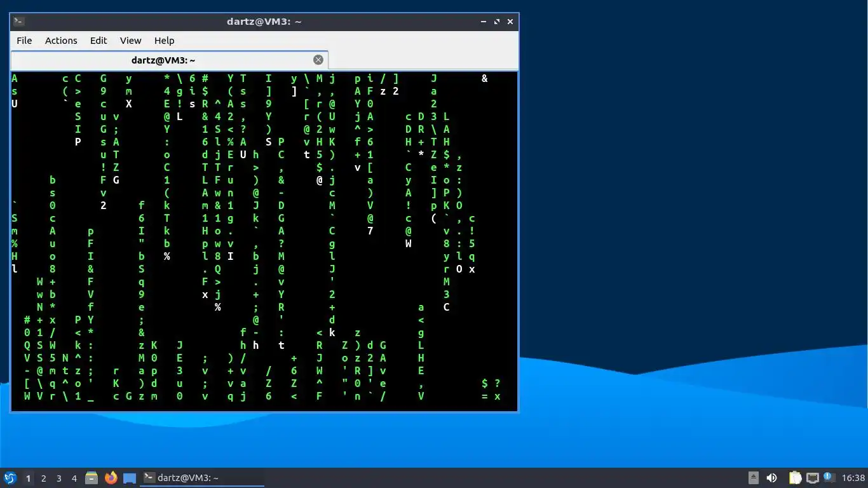Image resolution: width=868 pixels, height=488 pixels.
Task: Open the Lubuntu application menu
Action: click(10, 478)
